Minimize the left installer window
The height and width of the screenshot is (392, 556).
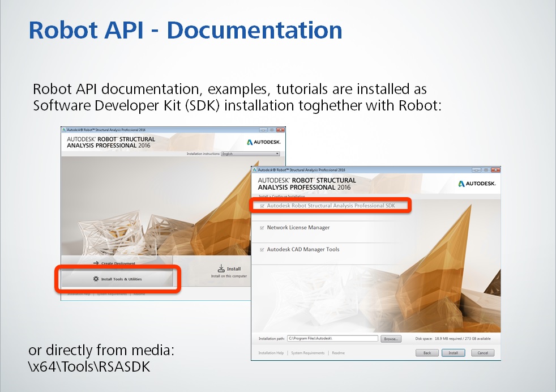263,130
